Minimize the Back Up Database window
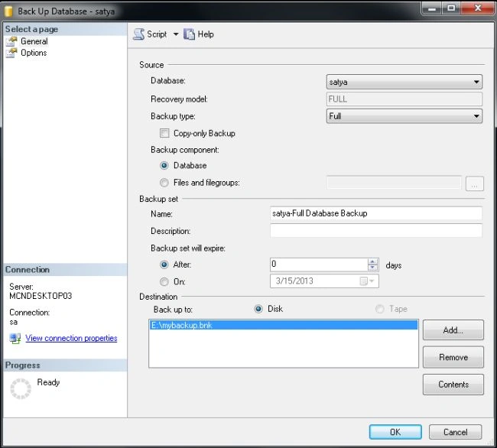The height and width of the screenshot is (448, 497). pyautogui.click(x=432, y=8)
